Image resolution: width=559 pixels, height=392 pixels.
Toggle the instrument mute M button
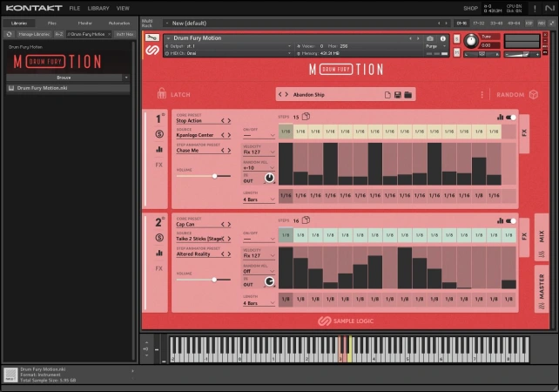(456, 52)
